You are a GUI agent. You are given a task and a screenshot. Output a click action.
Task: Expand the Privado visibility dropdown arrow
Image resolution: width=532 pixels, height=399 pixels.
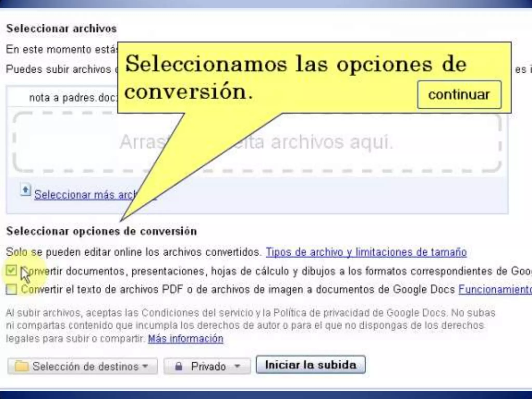click(237, 366)
